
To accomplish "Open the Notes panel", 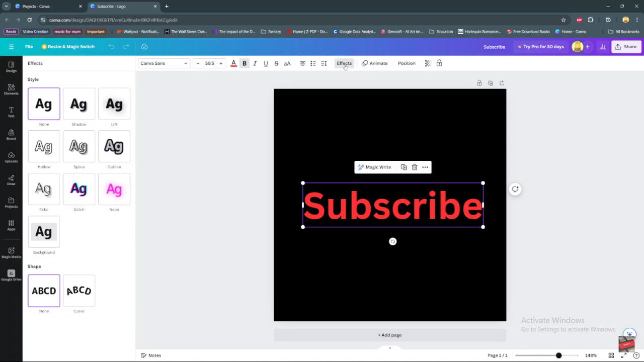I will 151,355.
